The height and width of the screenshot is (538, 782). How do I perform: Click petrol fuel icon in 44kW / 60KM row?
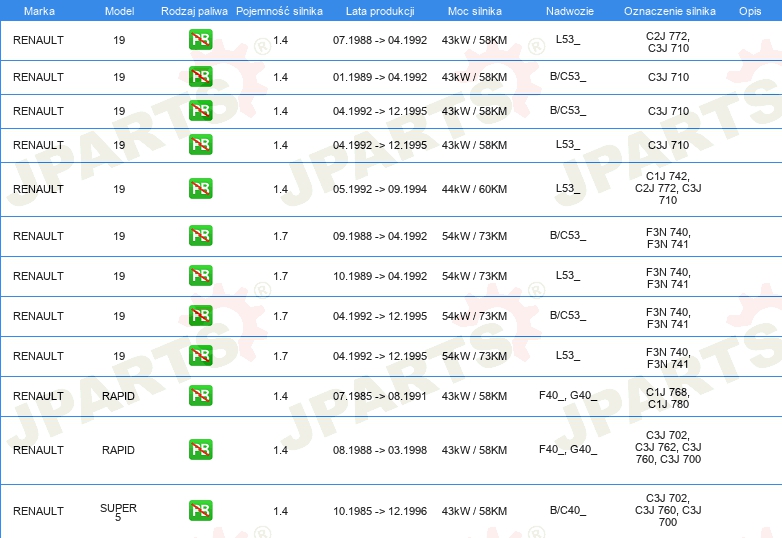coord(200,188)
